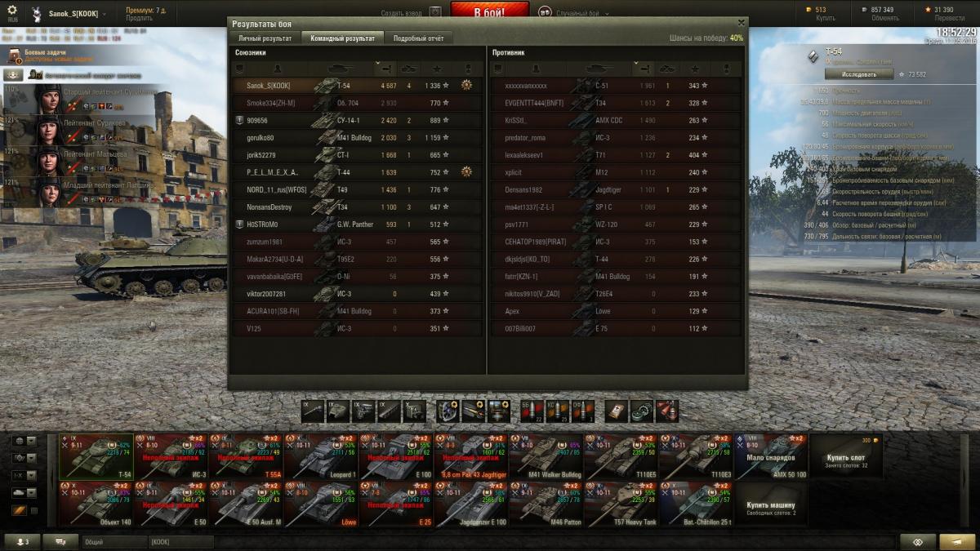Click Исследовать button for T-54

pyautogui.click(x=857, y=74)
